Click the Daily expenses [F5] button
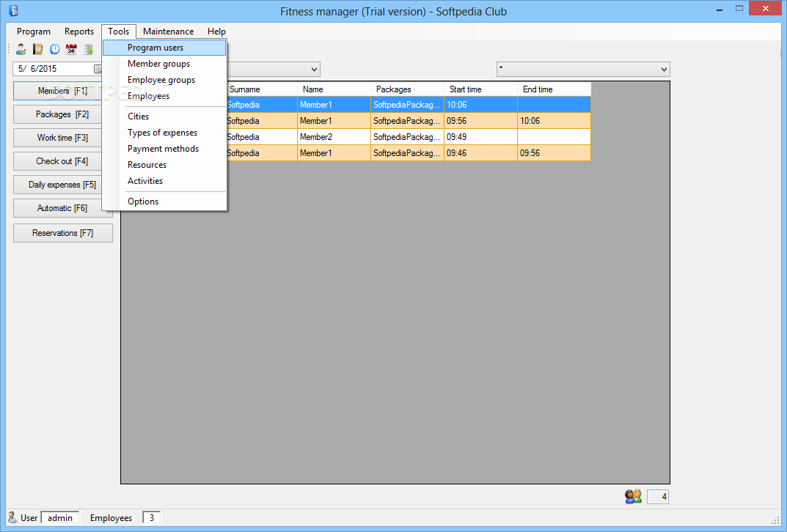 58,185
